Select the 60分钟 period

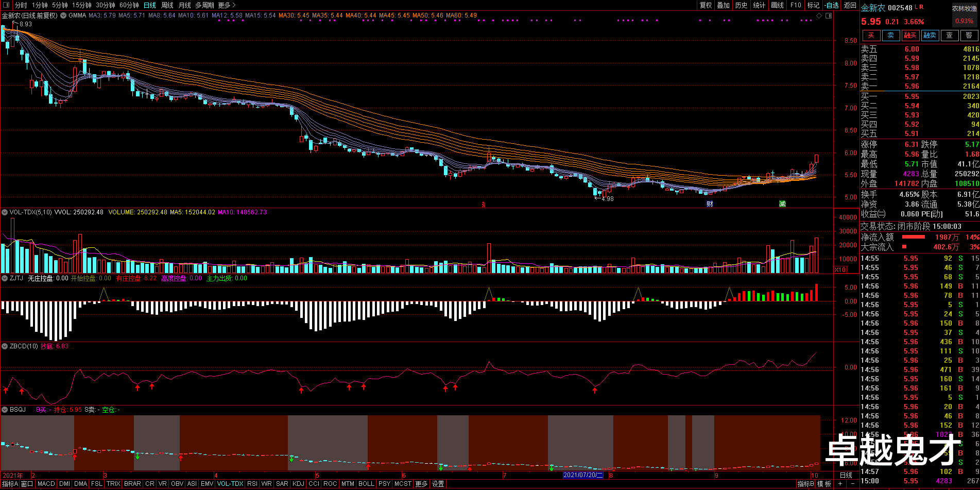click(129, 5)
